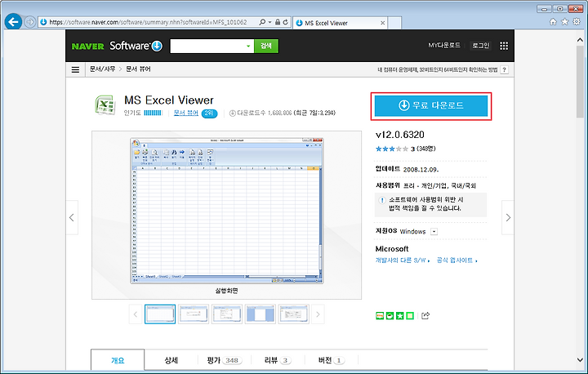The image size is (588, 374).
Task: Open the hamburger category menu
Action: 75,69
